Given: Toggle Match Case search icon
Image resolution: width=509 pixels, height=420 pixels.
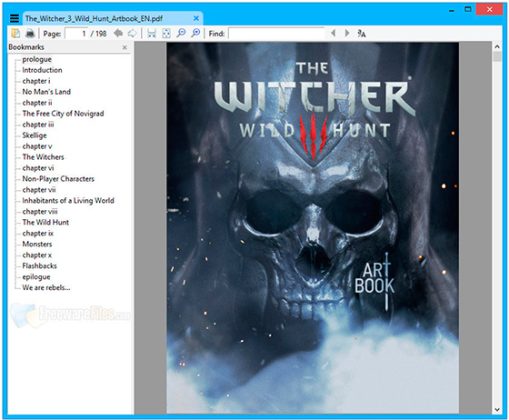Looking at the screenshot, I should (x=361, y=33).
